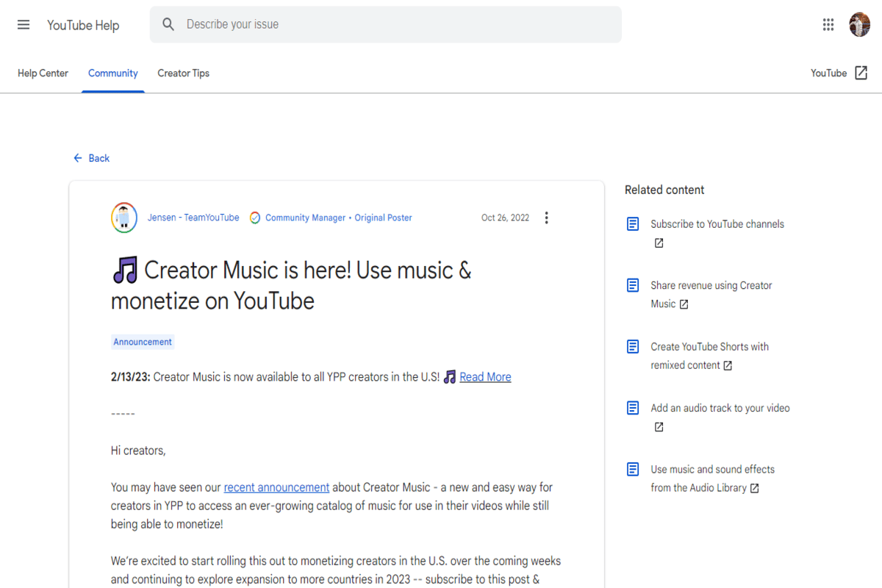882x588 pixels.
Task: Open Share revenue using Creator Music article
Action: click(711, 295)
